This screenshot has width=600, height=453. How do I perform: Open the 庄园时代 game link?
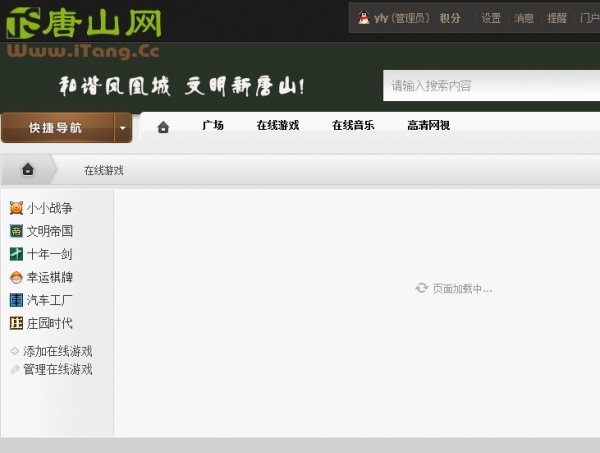[x=49, y=323]
